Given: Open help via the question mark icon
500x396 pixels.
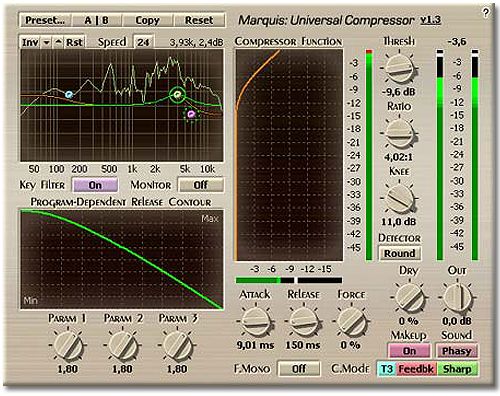Looking at the screenshot, I should click(x=486, y=13).
